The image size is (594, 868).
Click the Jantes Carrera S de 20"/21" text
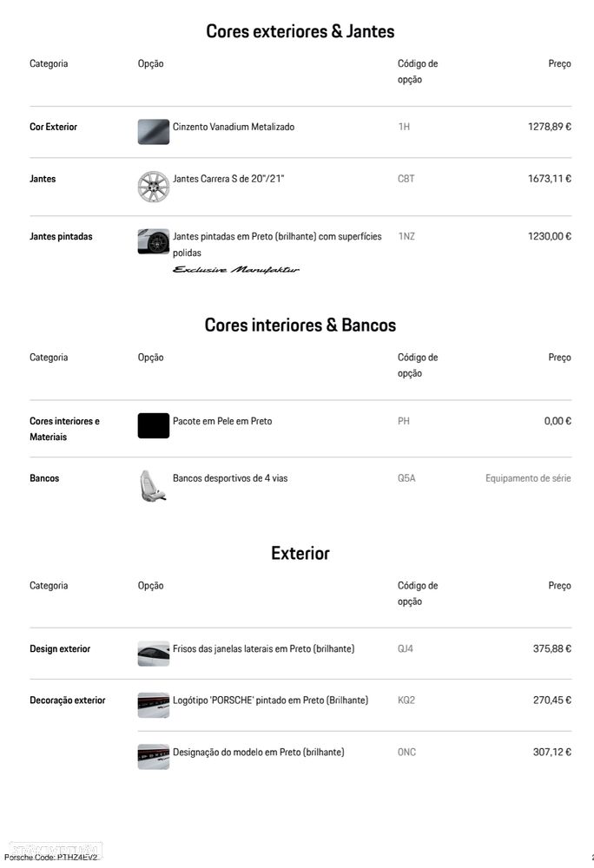(228, 179)
